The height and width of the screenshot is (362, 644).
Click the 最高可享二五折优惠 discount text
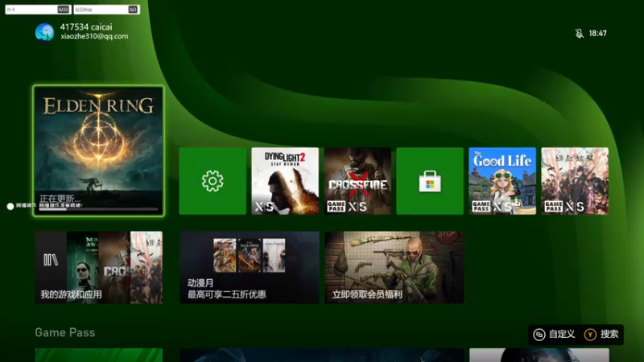227,294
